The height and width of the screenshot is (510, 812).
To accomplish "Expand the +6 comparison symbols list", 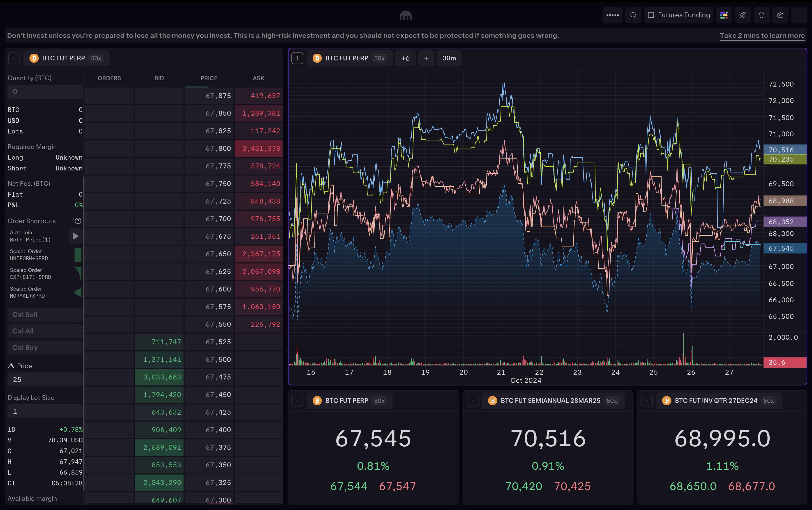I will (x=405, y=58).
